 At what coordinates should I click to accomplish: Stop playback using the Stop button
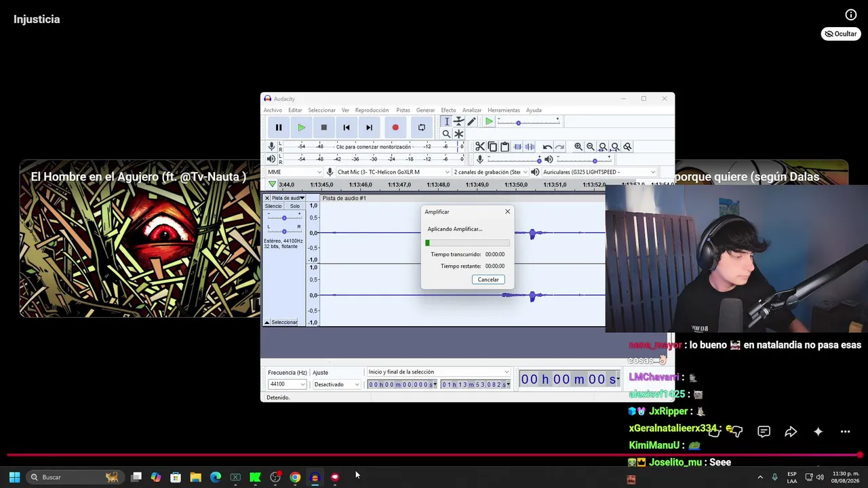click(324, 127)
